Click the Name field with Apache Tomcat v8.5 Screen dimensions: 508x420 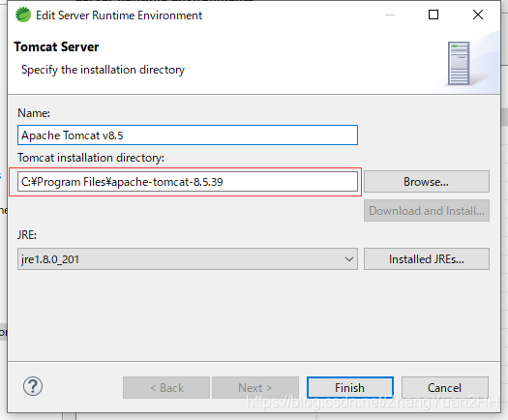pyautogui.click(x=188, y=135)
